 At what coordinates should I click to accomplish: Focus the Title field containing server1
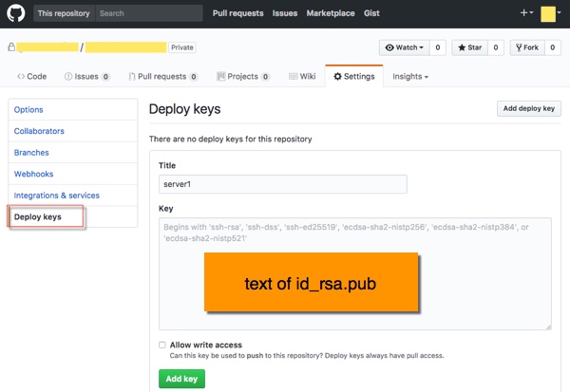[x=283, y=184]
